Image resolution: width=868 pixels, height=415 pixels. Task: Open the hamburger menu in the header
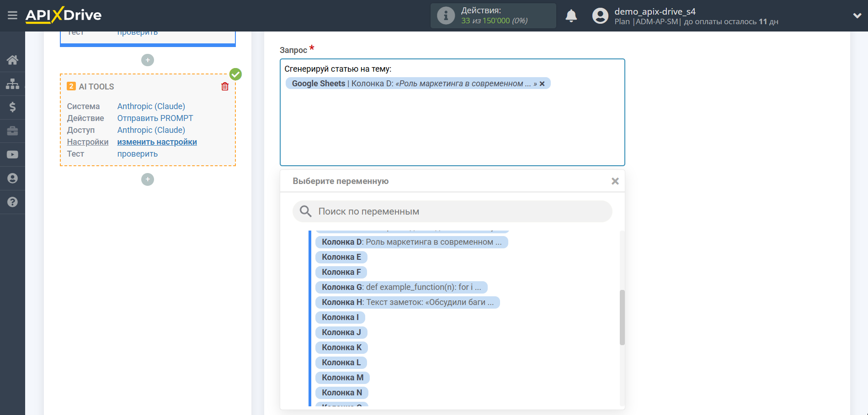pos(12,16)
